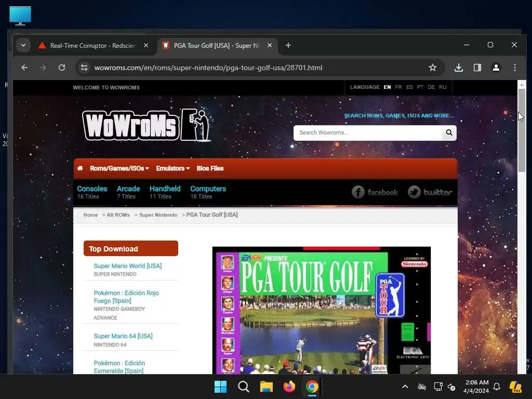This screenshot has width=532, height=399.
Task: Open the Bios Files menu item
Action: click(x=210, y=168)
